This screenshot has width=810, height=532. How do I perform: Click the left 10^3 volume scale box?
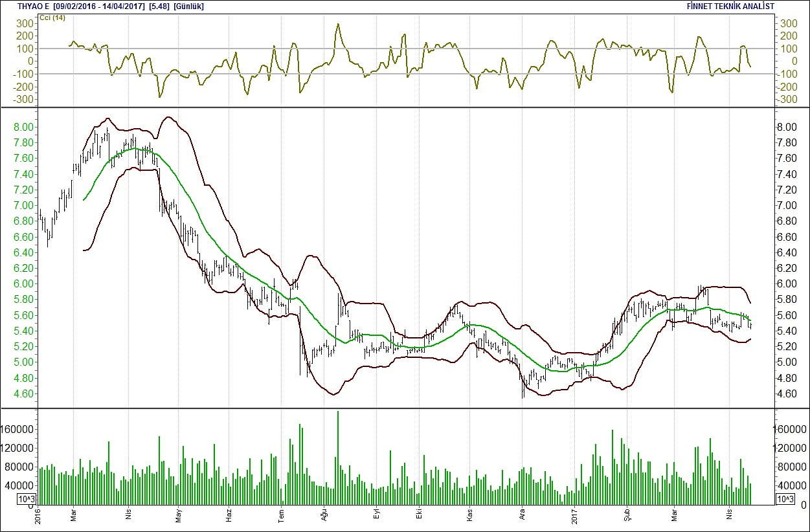click(x=26, y=499)
